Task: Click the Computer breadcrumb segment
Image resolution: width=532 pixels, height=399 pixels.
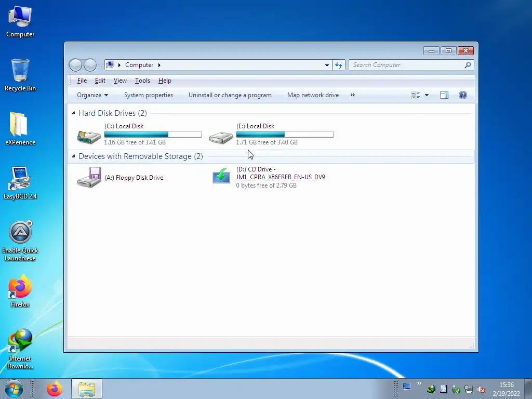Action: click(139, 65)
